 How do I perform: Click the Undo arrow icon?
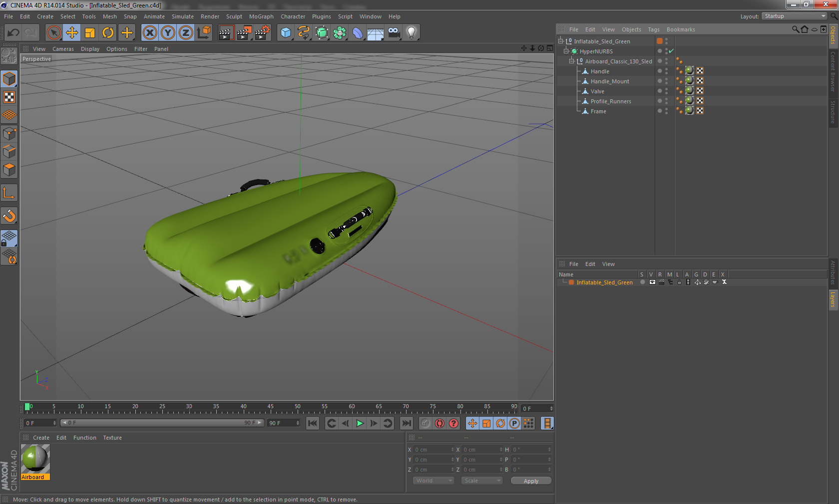(x=13, y=33)
